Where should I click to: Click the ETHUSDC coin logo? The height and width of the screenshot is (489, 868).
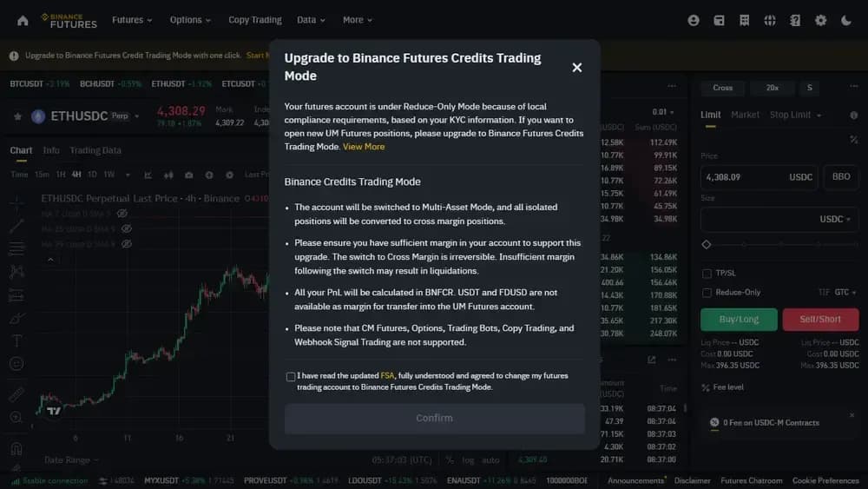point(38,116)
